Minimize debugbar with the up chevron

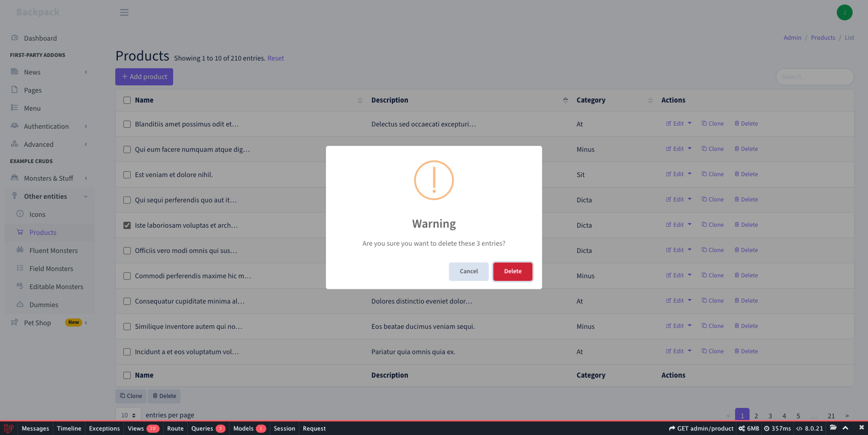coord(845,428)
